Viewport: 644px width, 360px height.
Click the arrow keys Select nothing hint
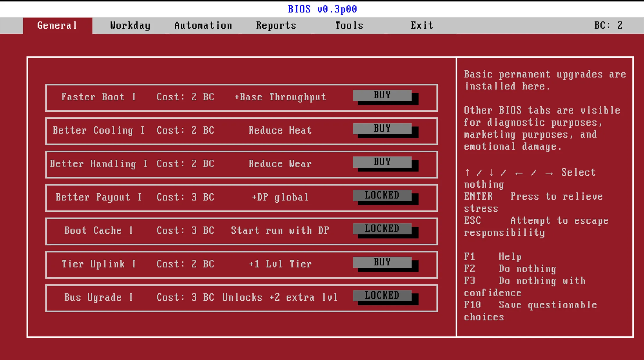pos(530,179)
